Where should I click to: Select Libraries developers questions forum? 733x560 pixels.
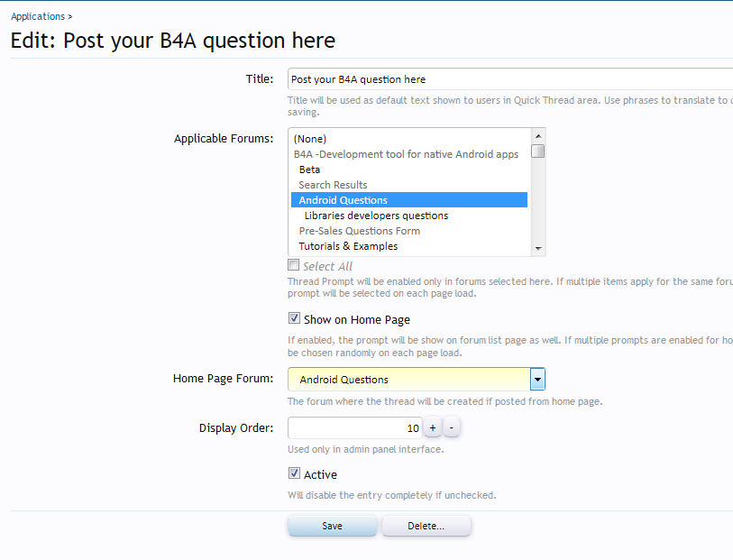coord(375,216)
